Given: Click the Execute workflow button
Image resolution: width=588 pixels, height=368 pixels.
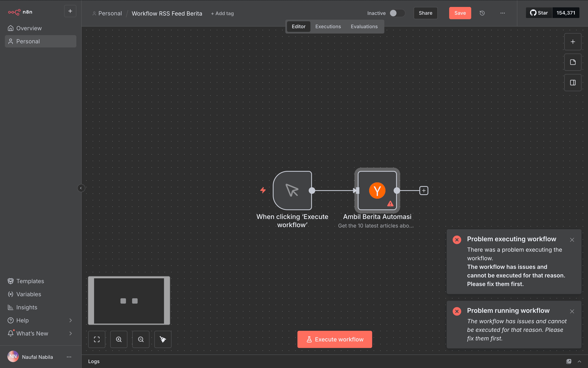Looking at the screenshot, I should click(x=335, y=339).
